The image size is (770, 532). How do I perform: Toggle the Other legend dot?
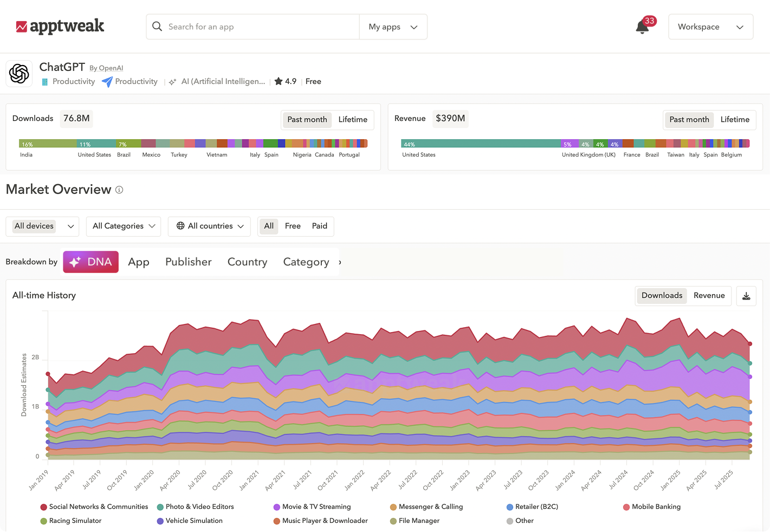pos(510,521)
